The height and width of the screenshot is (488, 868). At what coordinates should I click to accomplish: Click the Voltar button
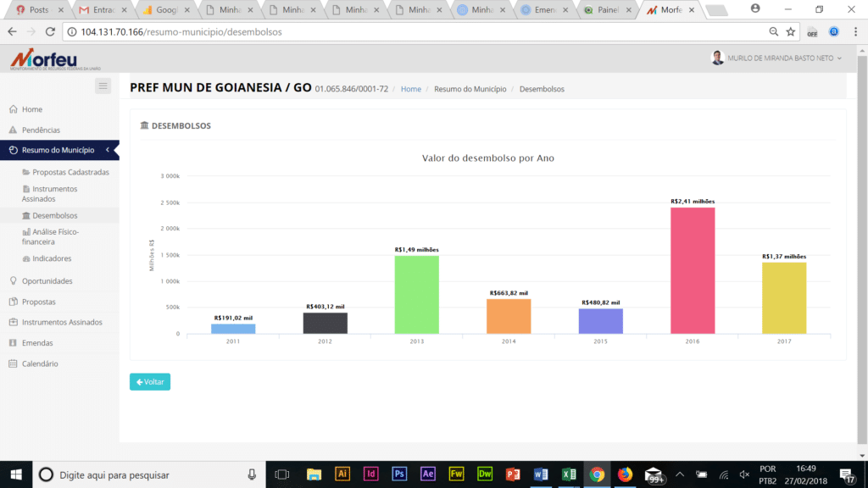(150, 382)
